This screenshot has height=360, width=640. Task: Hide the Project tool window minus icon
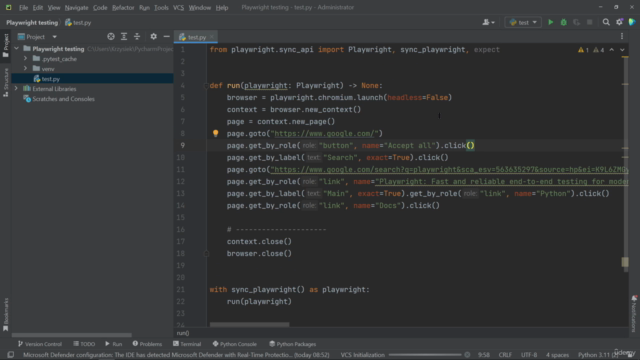[x=167, y=37]
